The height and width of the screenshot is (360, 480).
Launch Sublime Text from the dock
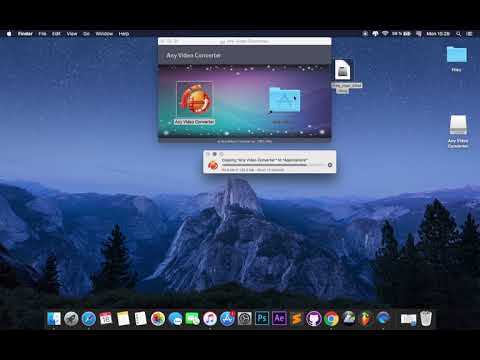point(297,319)
